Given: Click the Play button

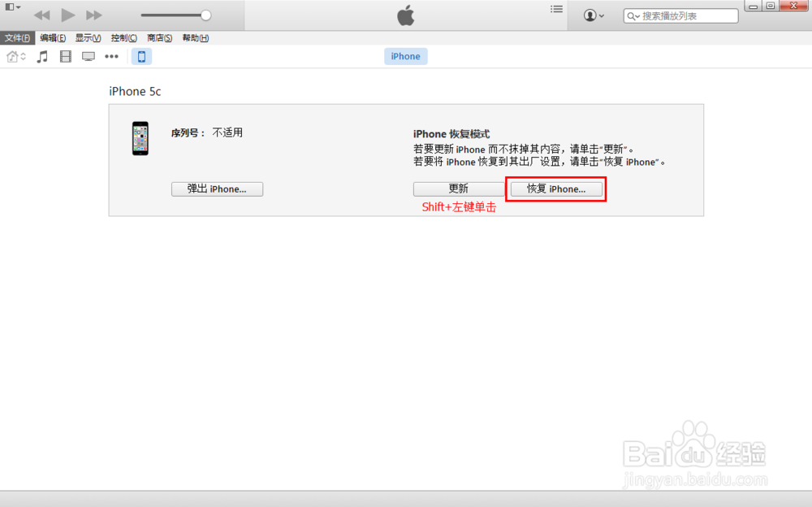Looking at the screenshot, I should [68, 15].
